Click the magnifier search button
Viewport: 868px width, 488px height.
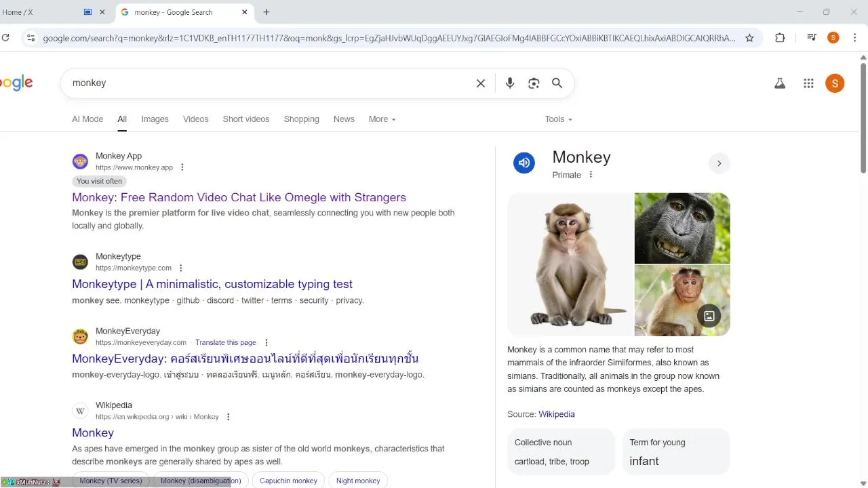pos(557,83)
